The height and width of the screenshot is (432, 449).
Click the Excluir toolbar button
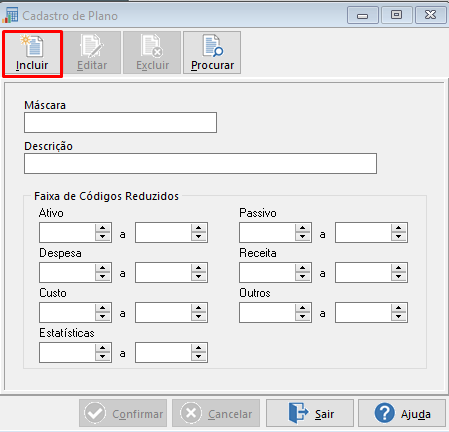152,53
